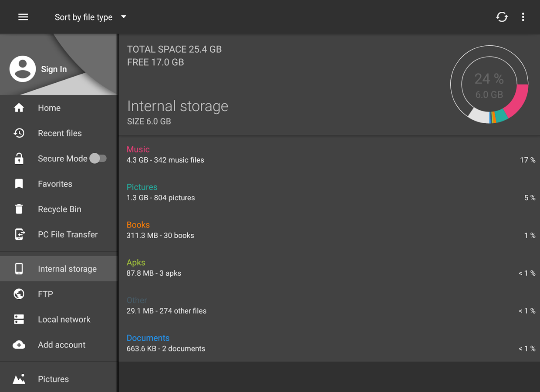Open the three-dot overflow menu
The height and width of the screenshot is (392, 540).
(523, 17)
